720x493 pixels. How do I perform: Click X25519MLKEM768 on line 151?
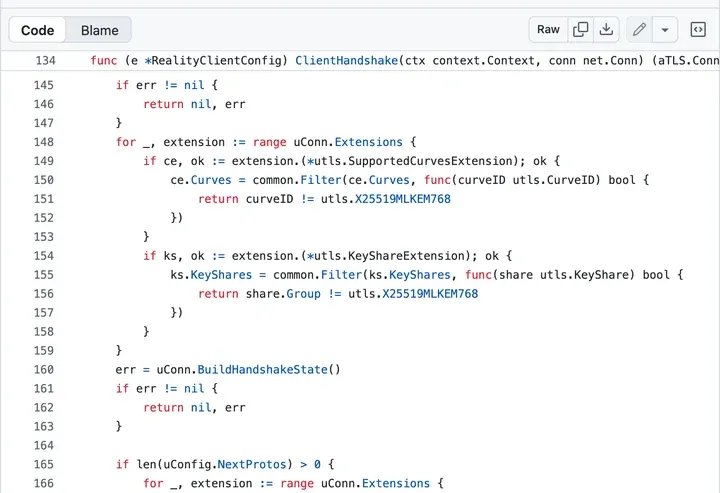pyautogui.click(x=403, y=199)
